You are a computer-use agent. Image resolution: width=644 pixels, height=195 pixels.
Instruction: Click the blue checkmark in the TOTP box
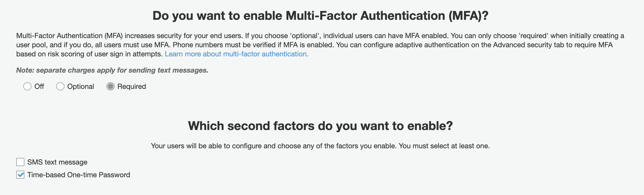21,175
